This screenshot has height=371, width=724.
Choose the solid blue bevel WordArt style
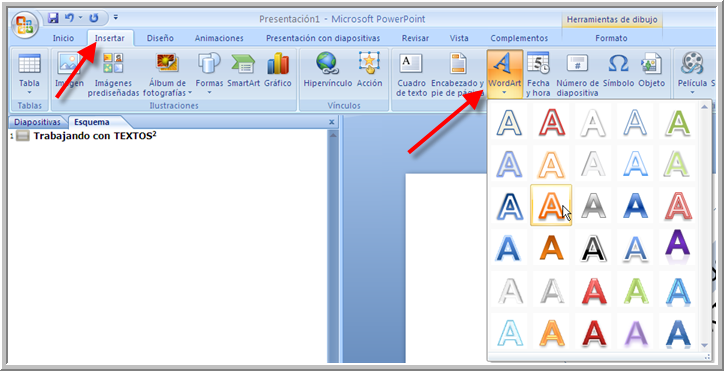pos(635,205)
